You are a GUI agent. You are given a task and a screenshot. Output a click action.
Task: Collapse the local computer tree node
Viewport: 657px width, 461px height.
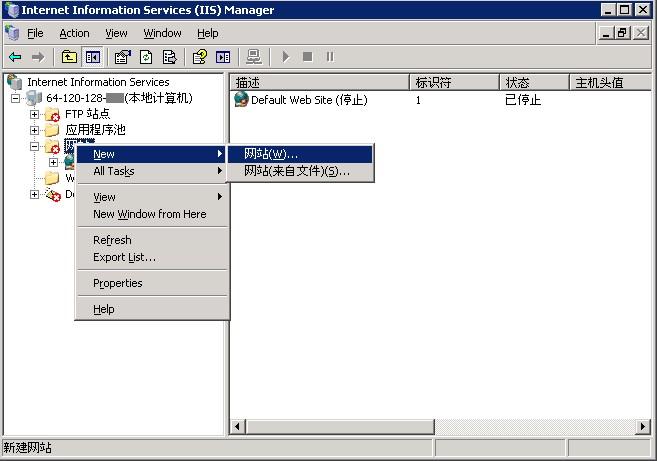16,98
